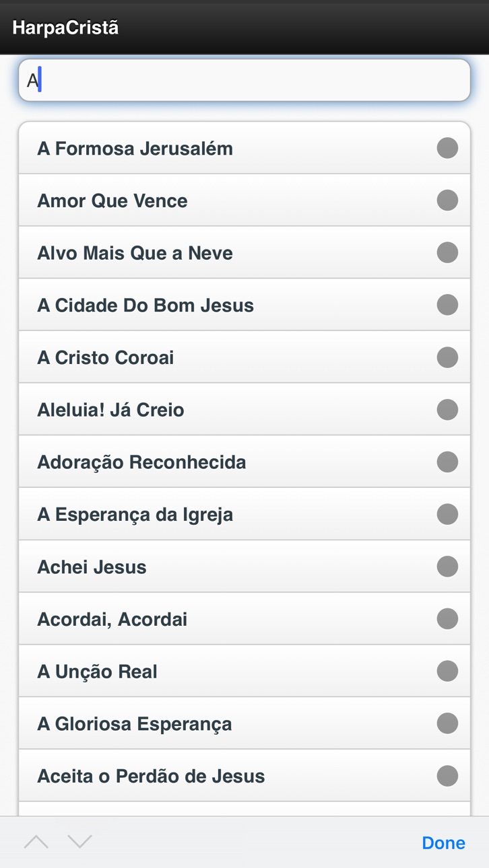Tap the gray circle icon beside Adoração Reconhecida
Image resolution: width=489 pixels, height=868 pixels.
tap(447, 462)
